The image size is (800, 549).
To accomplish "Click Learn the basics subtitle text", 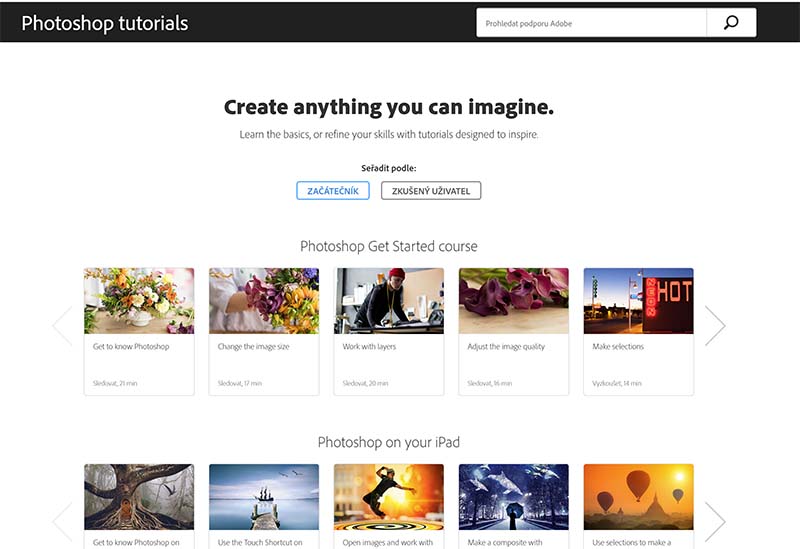I will click(389, 134).
